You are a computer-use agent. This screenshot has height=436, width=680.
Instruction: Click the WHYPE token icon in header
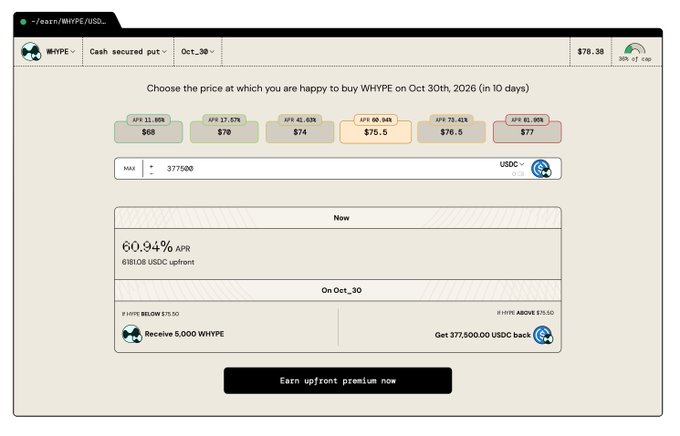click(x=31, y=52)
